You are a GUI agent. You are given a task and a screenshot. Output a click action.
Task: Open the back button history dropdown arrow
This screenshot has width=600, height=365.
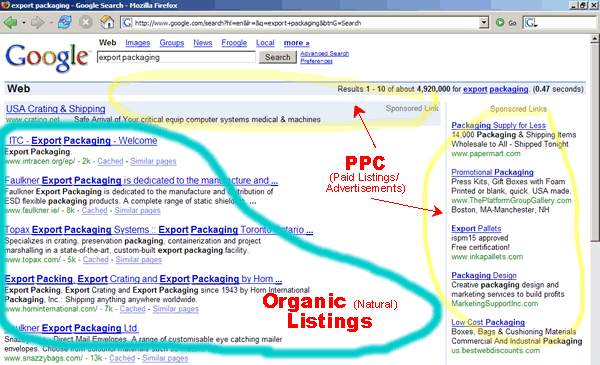coord(24,23)
